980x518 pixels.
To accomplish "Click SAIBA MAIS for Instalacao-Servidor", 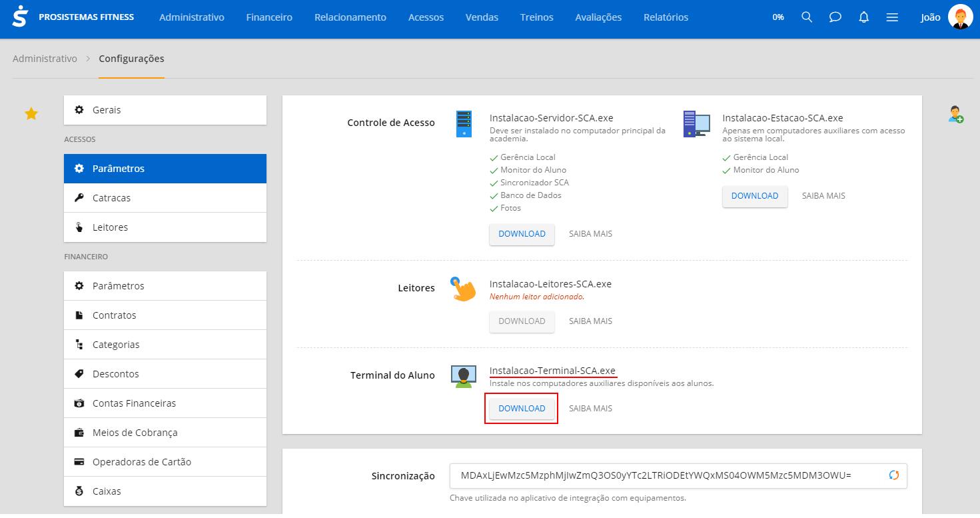I will [x=590, y=234].
